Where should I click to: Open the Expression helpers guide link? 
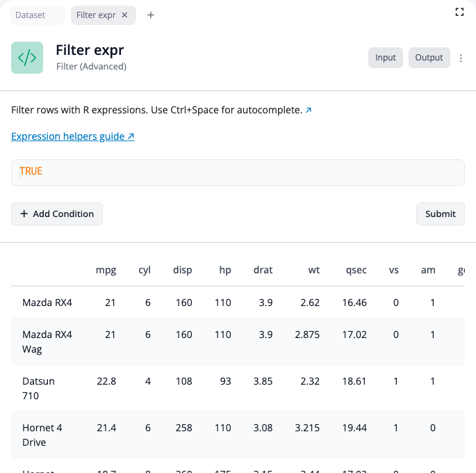coord(72,136)
